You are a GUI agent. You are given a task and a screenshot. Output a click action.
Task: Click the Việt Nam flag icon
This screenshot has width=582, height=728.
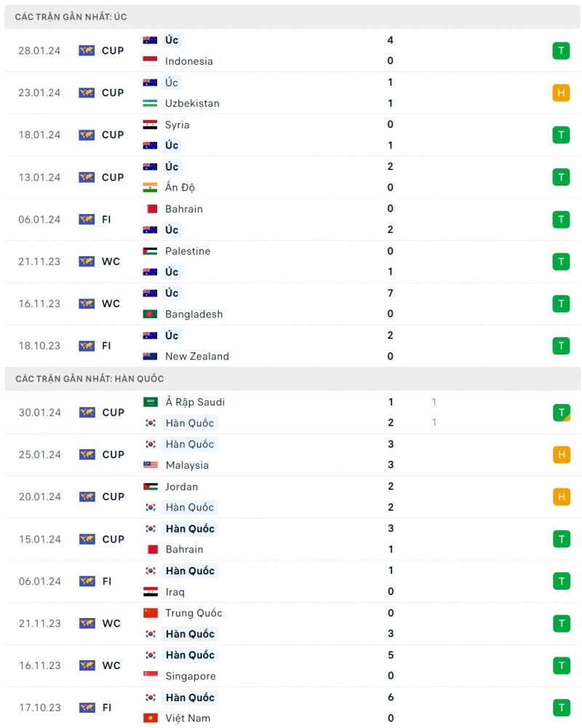coord(150,718)
